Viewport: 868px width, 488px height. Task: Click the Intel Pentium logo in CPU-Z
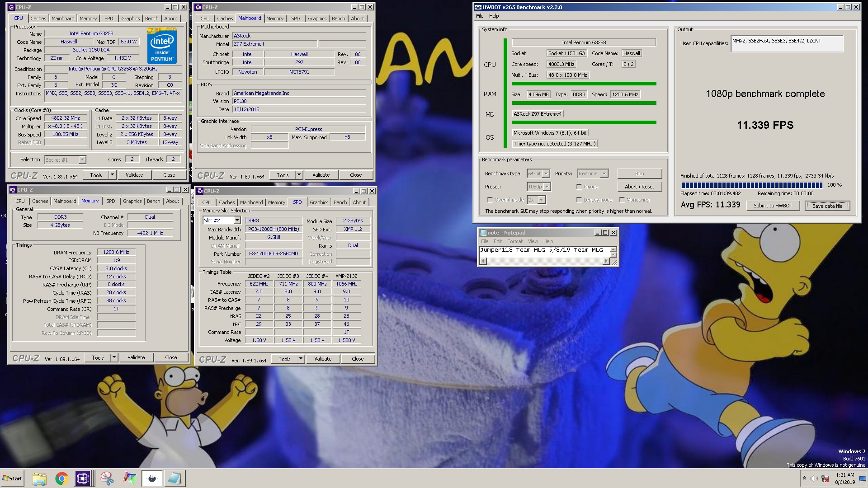(x=162, y=46)
